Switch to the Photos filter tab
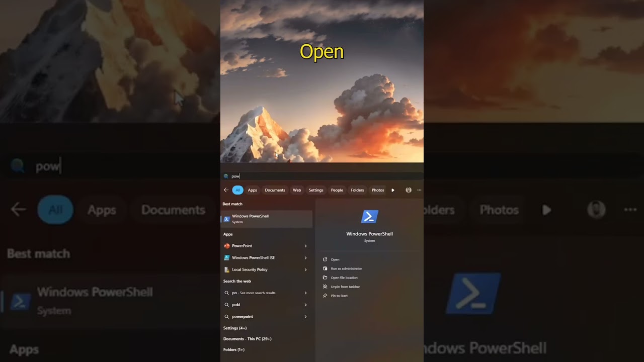 point(378,190)
